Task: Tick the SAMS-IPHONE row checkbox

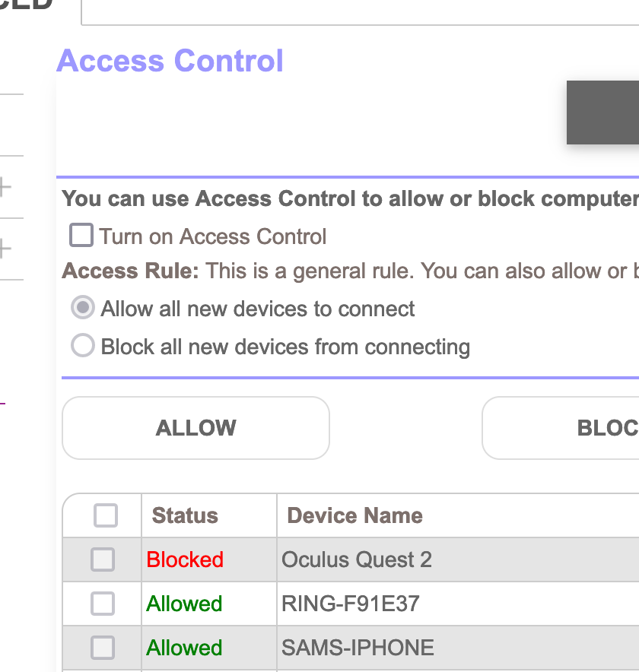Action: 103,648
